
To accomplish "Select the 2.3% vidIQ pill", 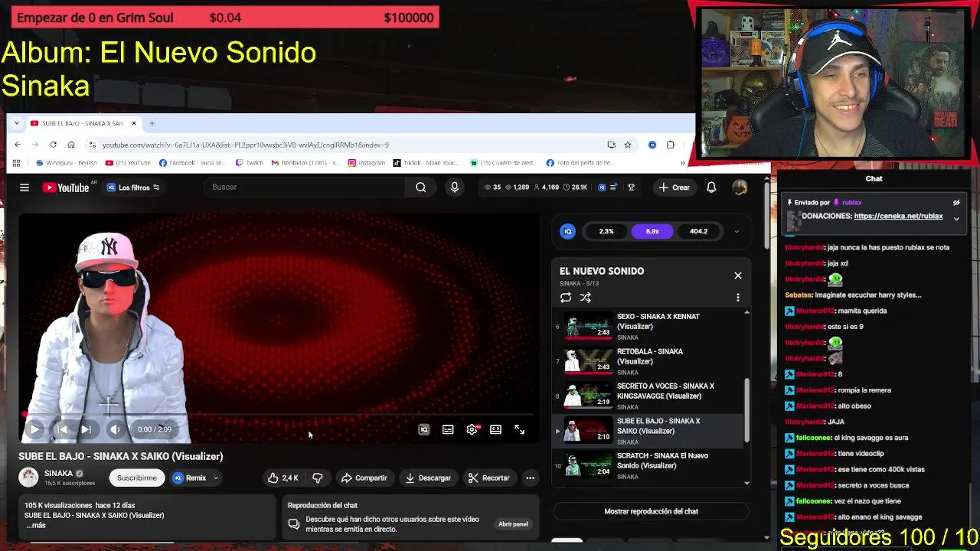I will click(606, 231).
